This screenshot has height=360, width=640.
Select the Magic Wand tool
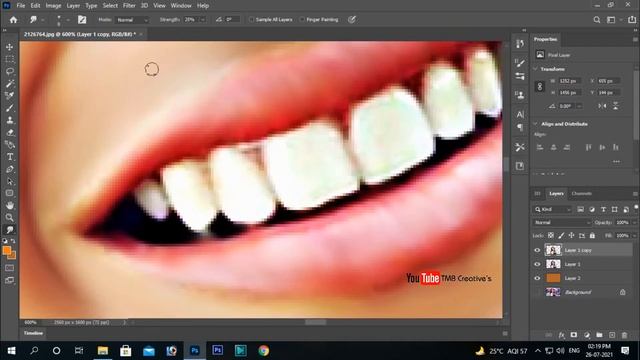pyautogui.click(x=9, y=84)
